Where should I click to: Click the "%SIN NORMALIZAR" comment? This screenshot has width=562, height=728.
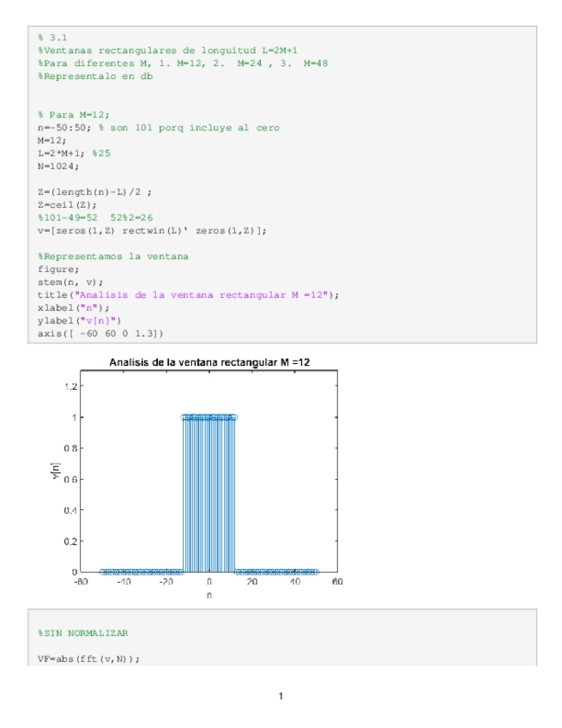pos(82,634)
